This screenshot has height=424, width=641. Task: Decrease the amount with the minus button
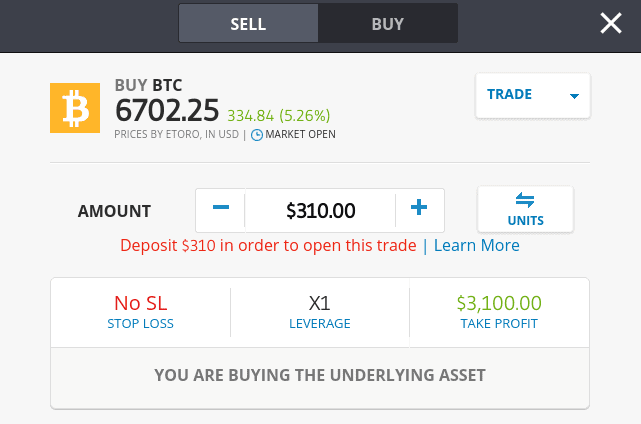[220, 210]
